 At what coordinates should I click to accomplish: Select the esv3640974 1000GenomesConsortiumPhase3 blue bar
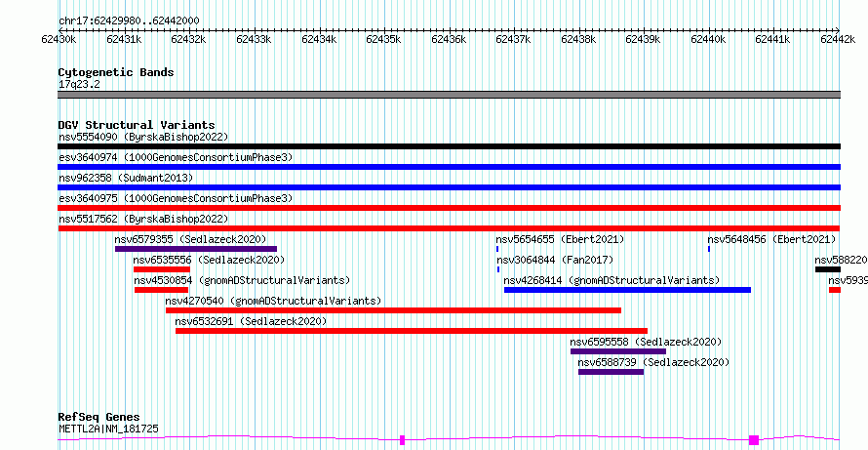click(x=449, y=167)
